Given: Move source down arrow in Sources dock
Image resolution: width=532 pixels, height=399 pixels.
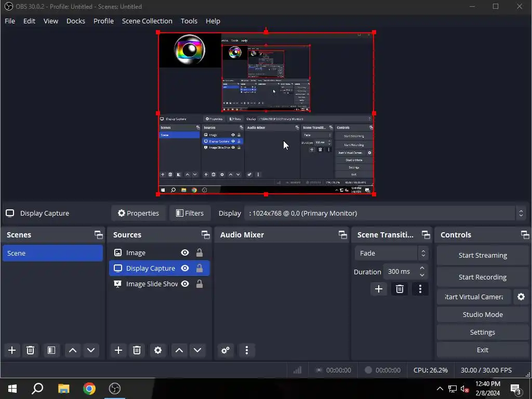Looking at the screenshot, I should point(197,350).
